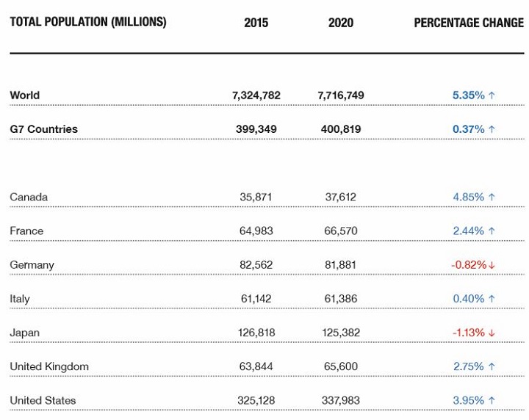Select the 2020 column header

point(341,23)
